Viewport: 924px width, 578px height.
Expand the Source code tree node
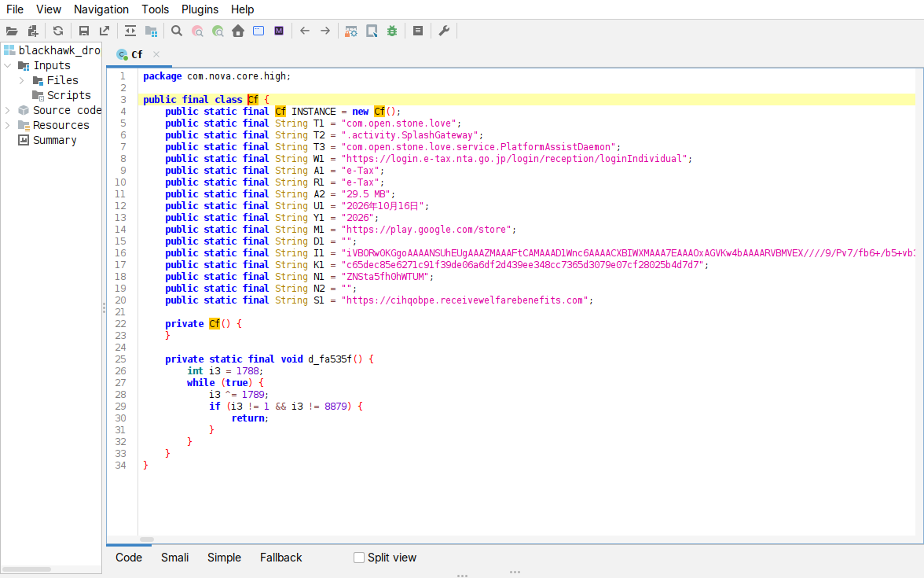pyautogui.click(x=8, y=110)
